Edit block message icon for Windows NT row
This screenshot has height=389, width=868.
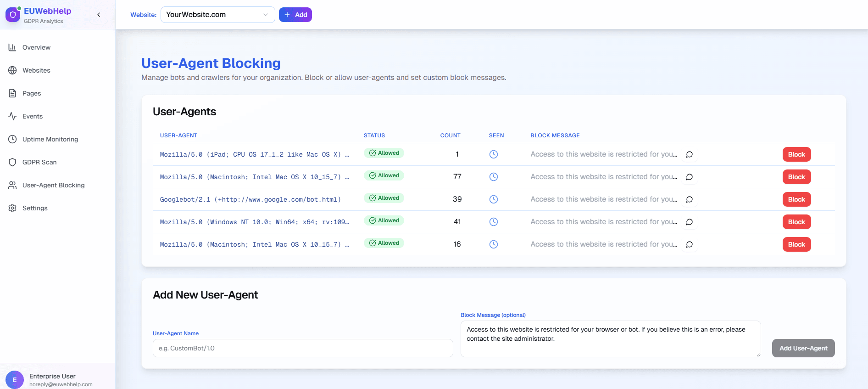point(689,222)
